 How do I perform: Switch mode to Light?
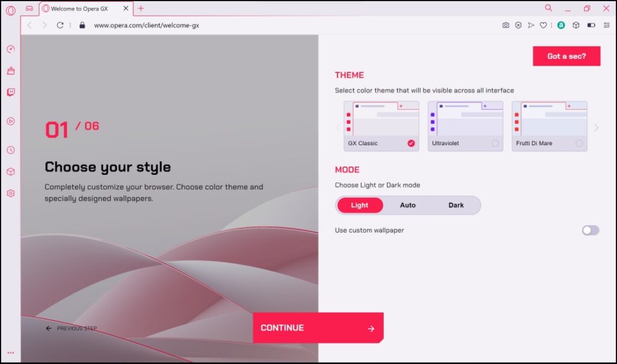point(360,205)
